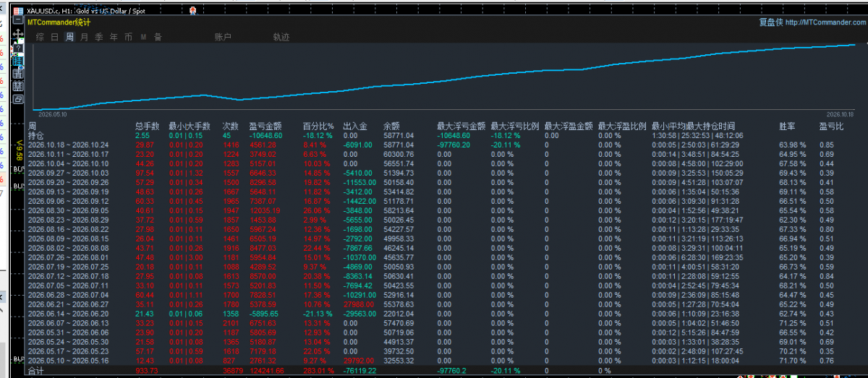Click the 最大浮亏金额 column header
The width and height of the screenshot is (868, 378).
coord(459,126)
